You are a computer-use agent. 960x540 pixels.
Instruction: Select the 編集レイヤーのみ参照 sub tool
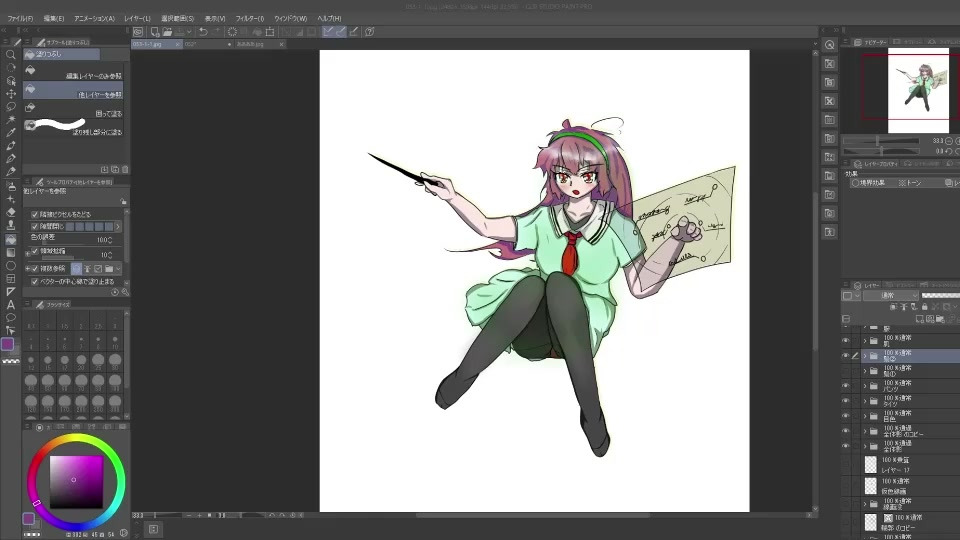click(x=73, y=72)
